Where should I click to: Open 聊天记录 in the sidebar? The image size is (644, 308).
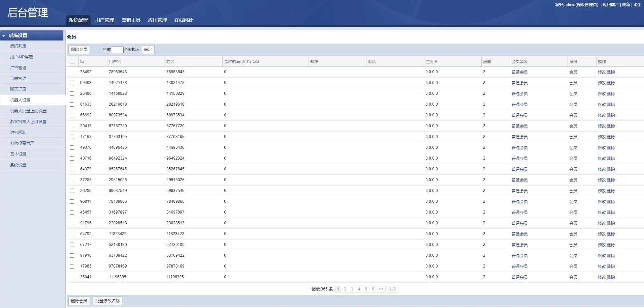(18, 89)
